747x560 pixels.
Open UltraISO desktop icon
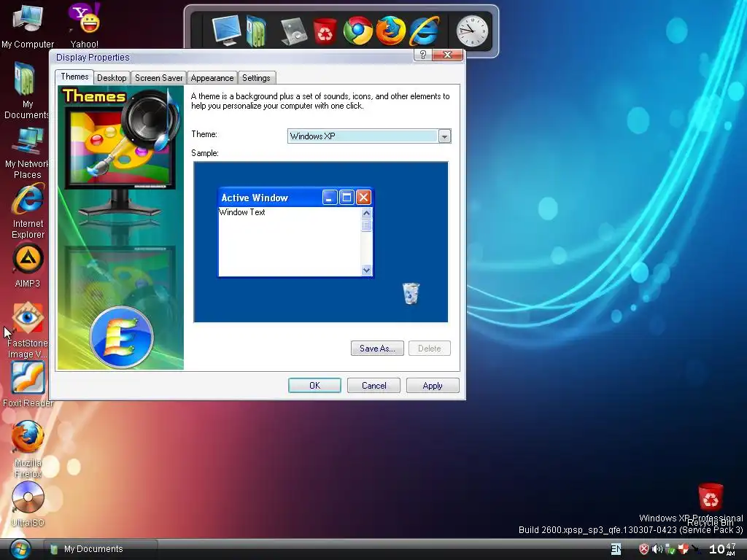pos(28,504)
